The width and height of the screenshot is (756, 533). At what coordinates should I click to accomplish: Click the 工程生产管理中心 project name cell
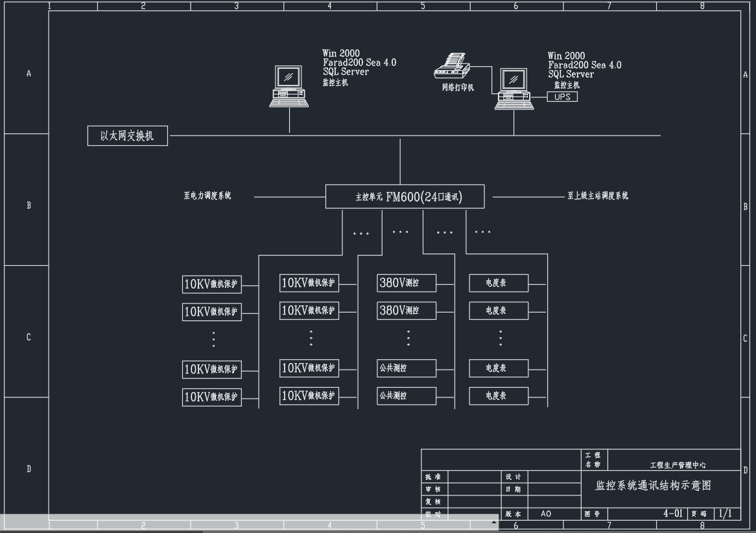click(678, 465)
